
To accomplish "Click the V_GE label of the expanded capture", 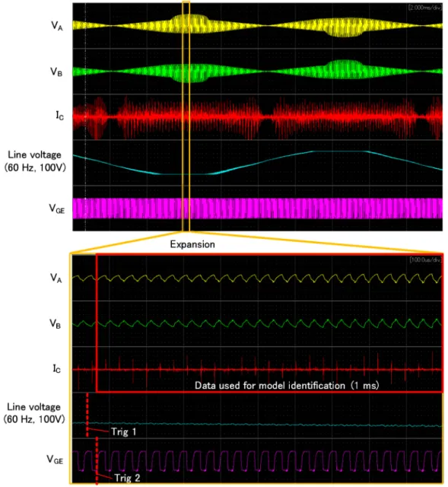I will pyautogui.click(x=55, y=459).
